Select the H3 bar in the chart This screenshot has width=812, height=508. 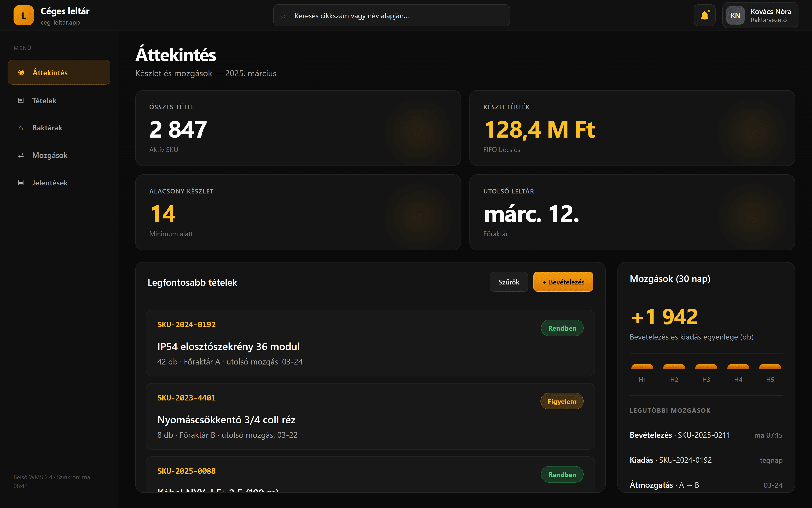706,367
